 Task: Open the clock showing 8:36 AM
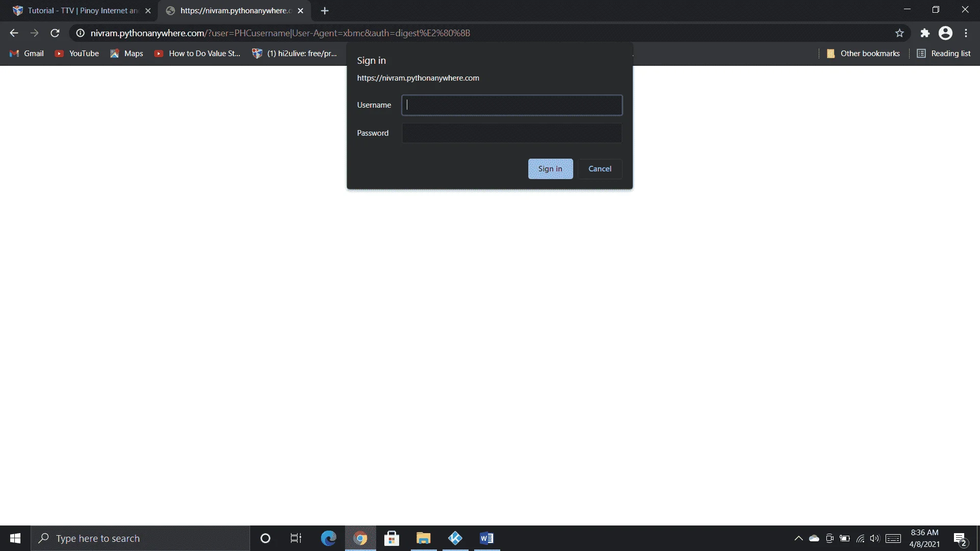point(924,538)
